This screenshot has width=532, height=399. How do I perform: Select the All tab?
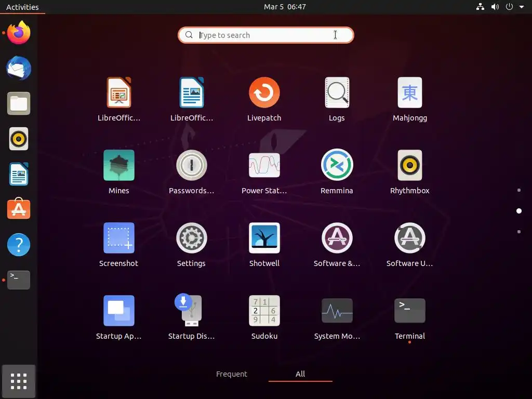click(x=300, y=374)
